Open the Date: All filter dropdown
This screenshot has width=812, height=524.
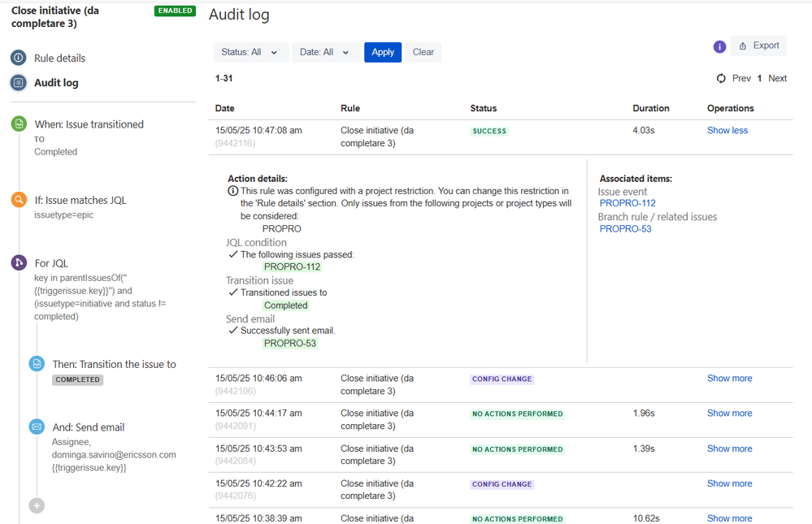click(326, 52)
